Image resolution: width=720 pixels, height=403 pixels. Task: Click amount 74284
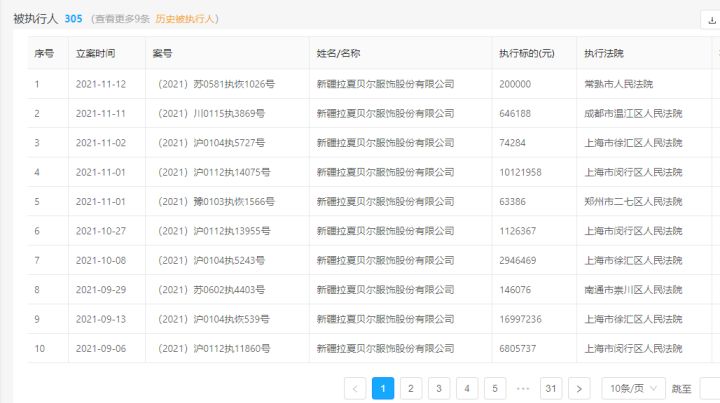coord(512,143)
